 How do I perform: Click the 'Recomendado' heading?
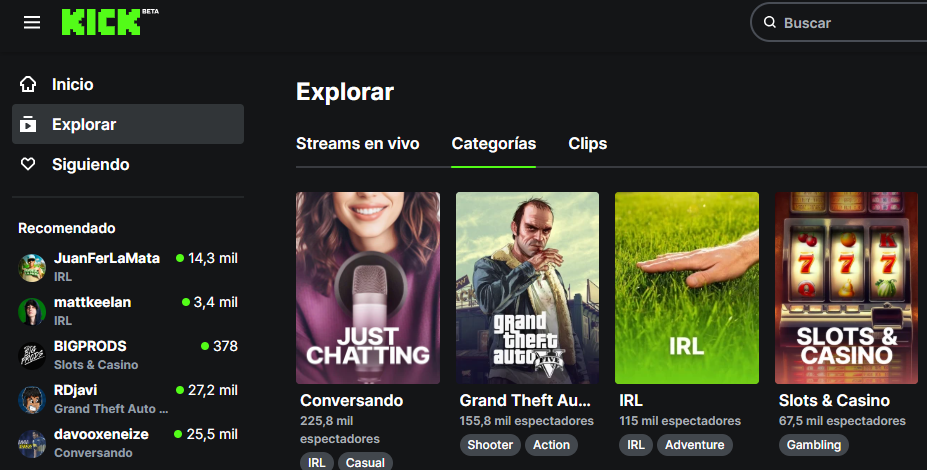67,228
